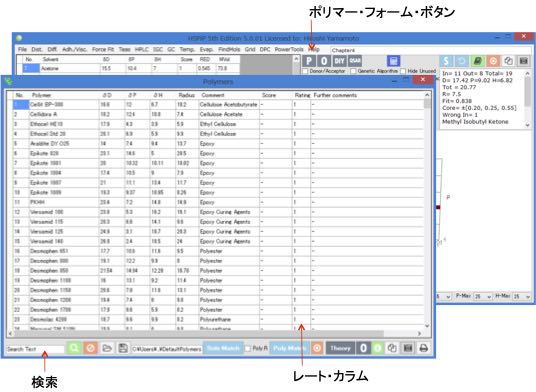The width and height of the screenshot is (536, 392).
Task: Open a polymer file with folder icon
Action: coord(107,348)
